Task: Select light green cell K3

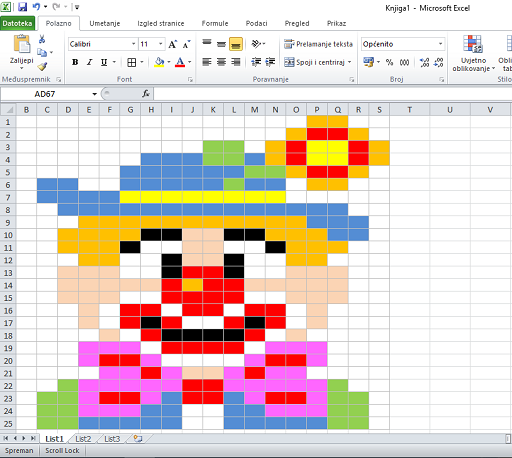Action: tap(213, 147)
